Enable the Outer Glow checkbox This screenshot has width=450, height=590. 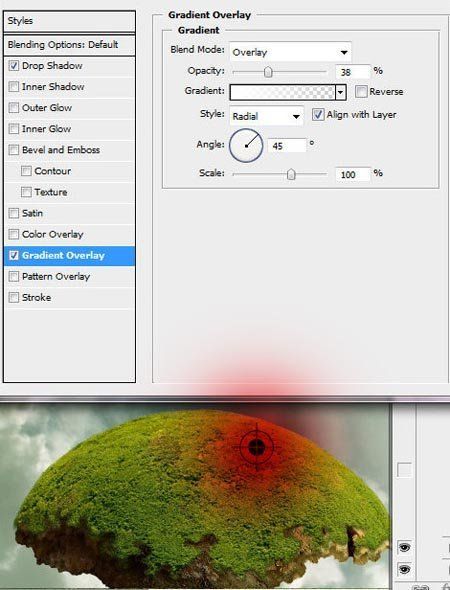[x=14, y=108]
